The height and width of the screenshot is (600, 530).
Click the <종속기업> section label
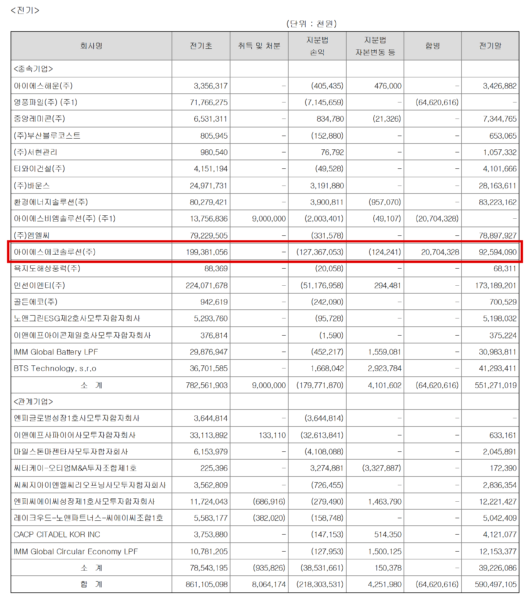(33, 69)
